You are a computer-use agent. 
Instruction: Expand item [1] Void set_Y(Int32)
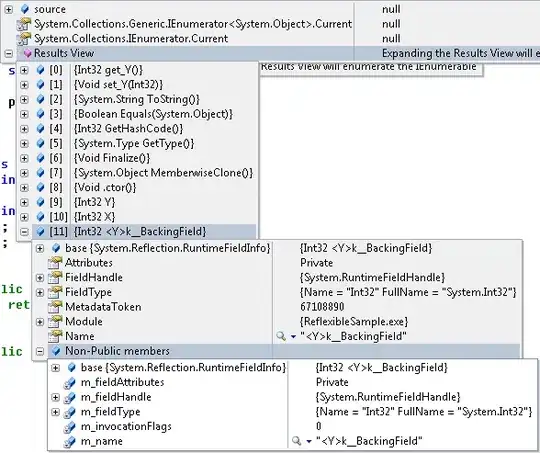coord(24,85)
